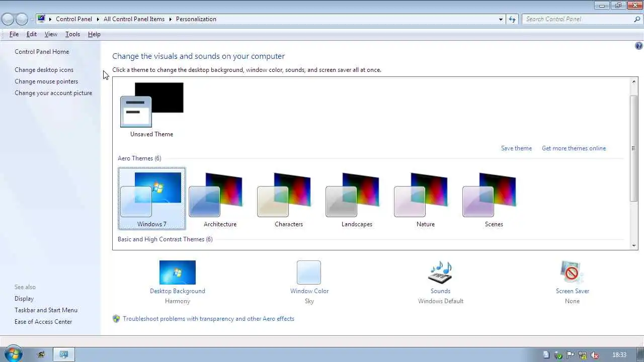Open Change your account picture link
The height and width of the screenshot is (362, 644).
(x=53, y=93)
